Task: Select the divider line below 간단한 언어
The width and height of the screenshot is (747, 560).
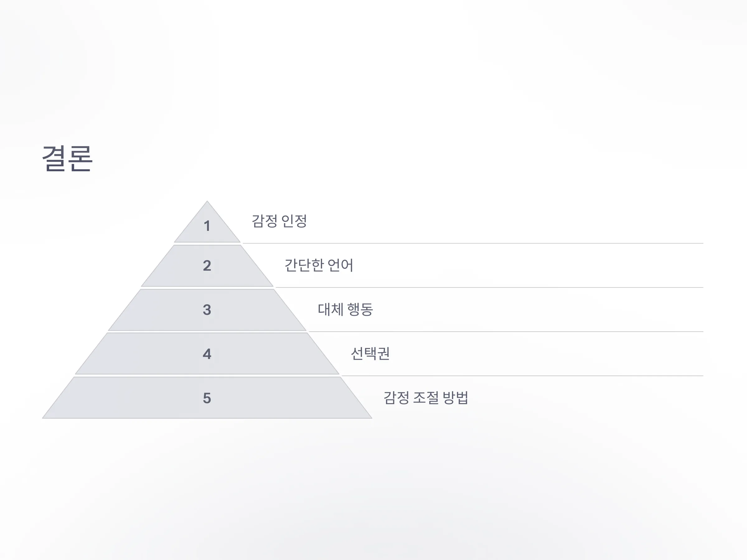Action: click(489, 287)
